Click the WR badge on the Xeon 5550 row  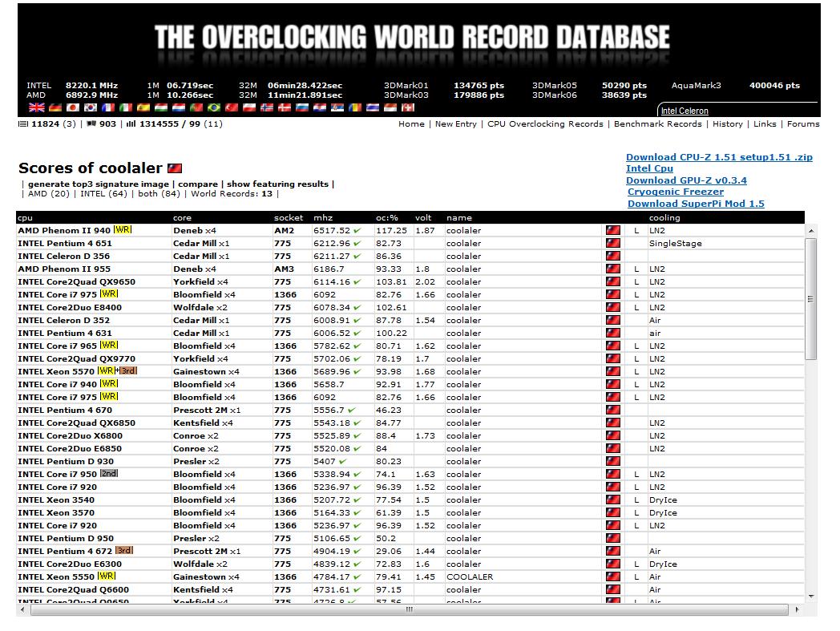[106, 576]
